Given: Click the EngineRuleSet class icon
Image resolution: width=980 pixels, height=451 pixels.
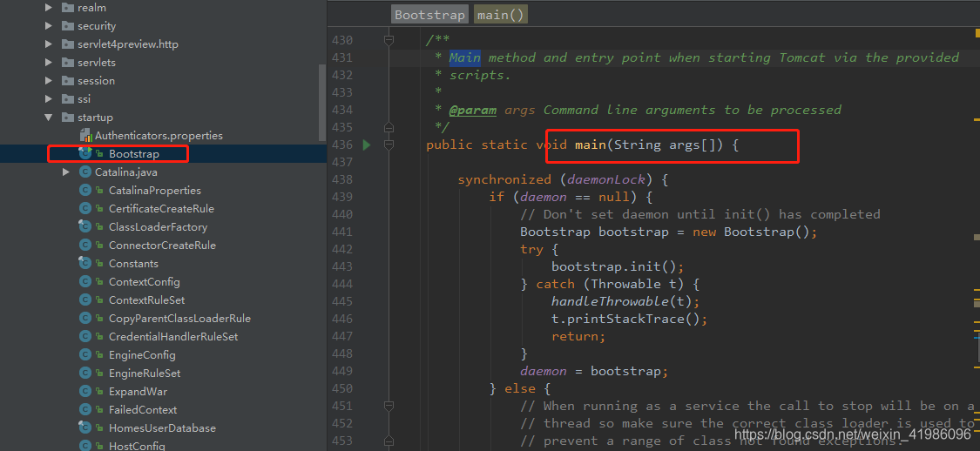Looking at the screenshot, I should (x=85, y=374).
